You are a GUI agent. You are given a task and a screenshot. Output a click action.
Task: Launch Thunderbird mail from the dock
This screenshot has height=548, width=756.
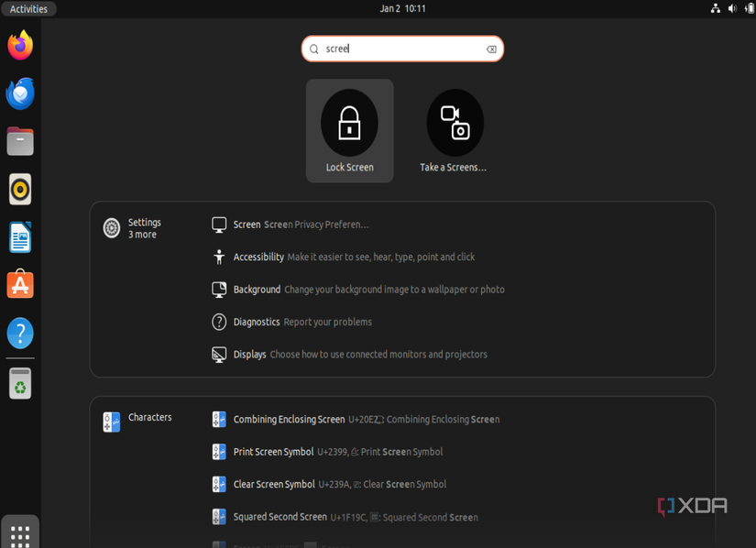[20, 93]
